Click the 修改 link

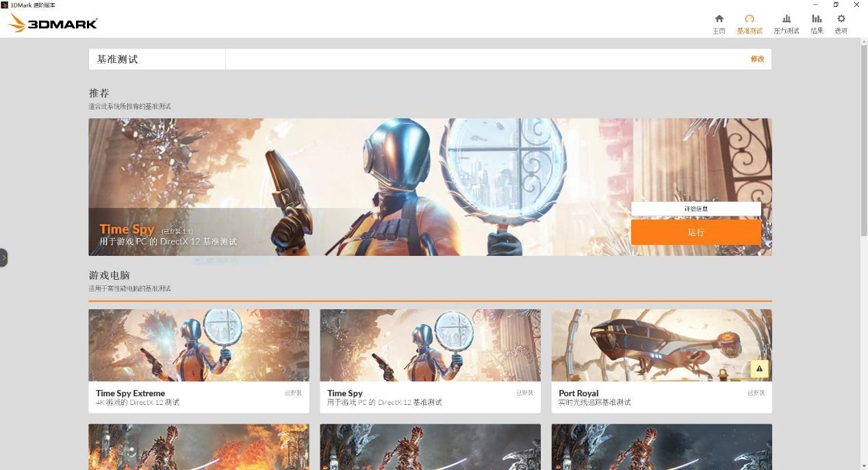(x=757, y=59)
